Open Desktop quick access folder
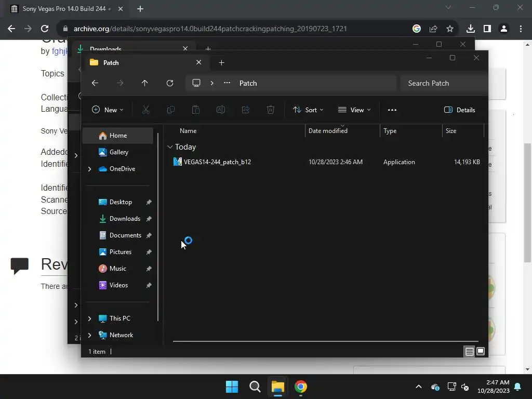This screenshot has width=532, height=399. click(x=118, y=202)
